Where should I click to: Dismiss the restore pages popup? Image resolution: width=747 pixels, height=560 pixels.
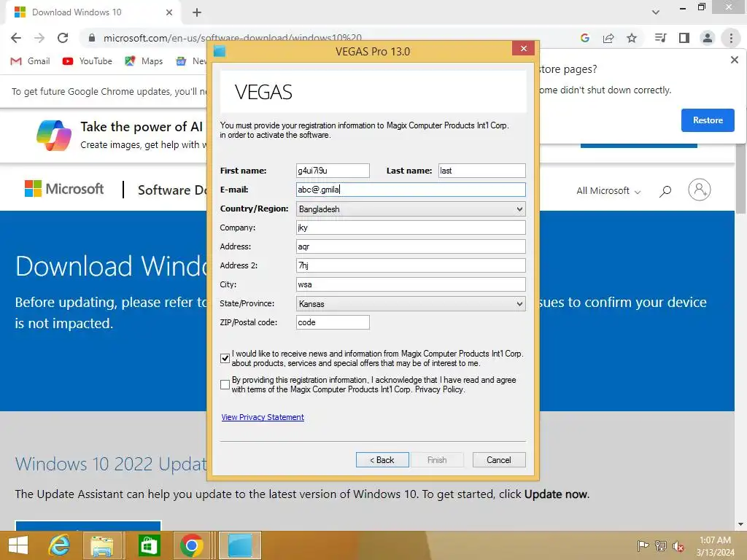click(x=734, y=60)
